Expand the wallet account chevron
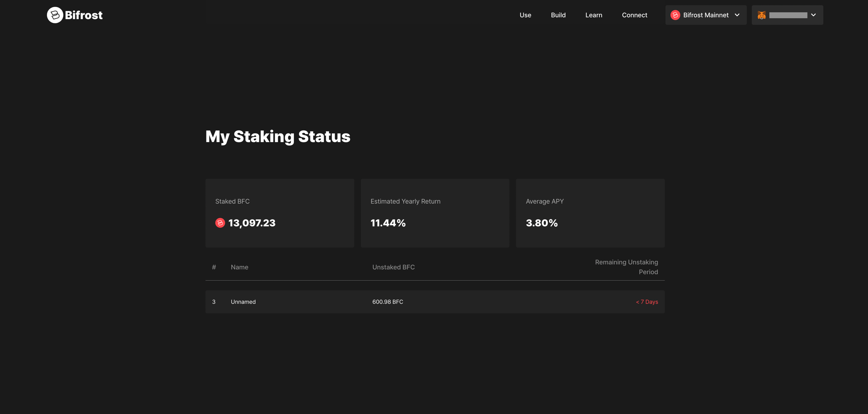868x414 pixels. click(x=813, y=15)
